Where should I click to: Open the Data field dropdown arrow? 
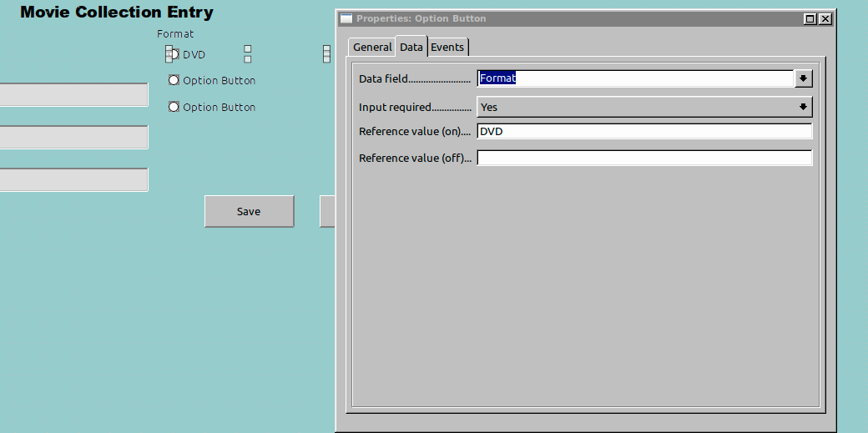(803, 78)
